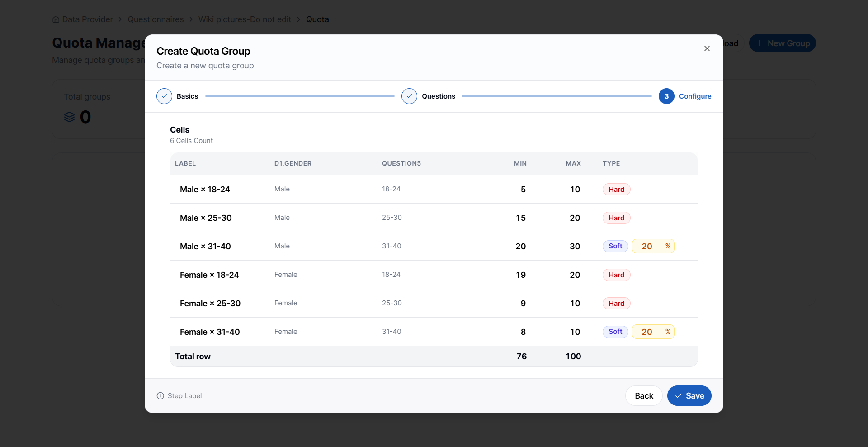Click the TYPE column header
The width and height of the screenshot is (868, 447).
611,163
